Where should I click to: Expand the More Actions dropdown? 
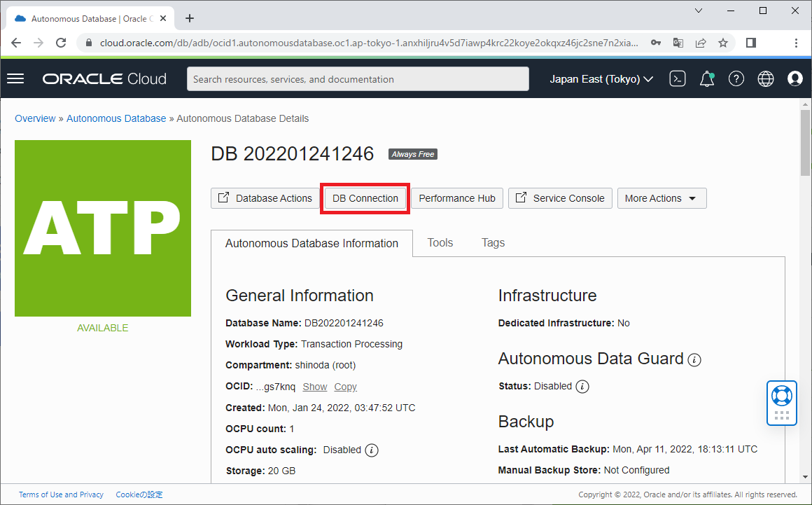pyautogui.click(x=661, y=198)
